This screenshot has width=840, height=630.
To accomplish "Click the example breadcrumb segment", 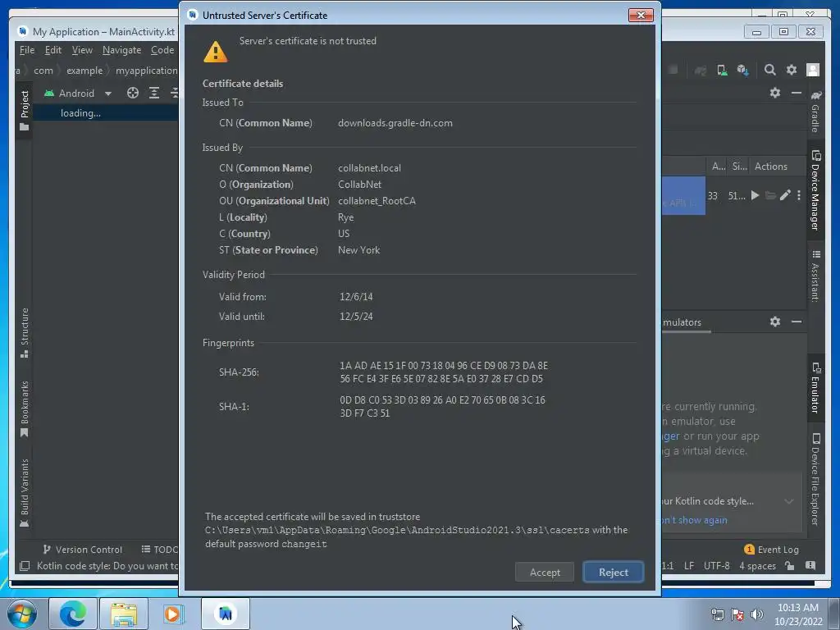I will pos(84,71).
